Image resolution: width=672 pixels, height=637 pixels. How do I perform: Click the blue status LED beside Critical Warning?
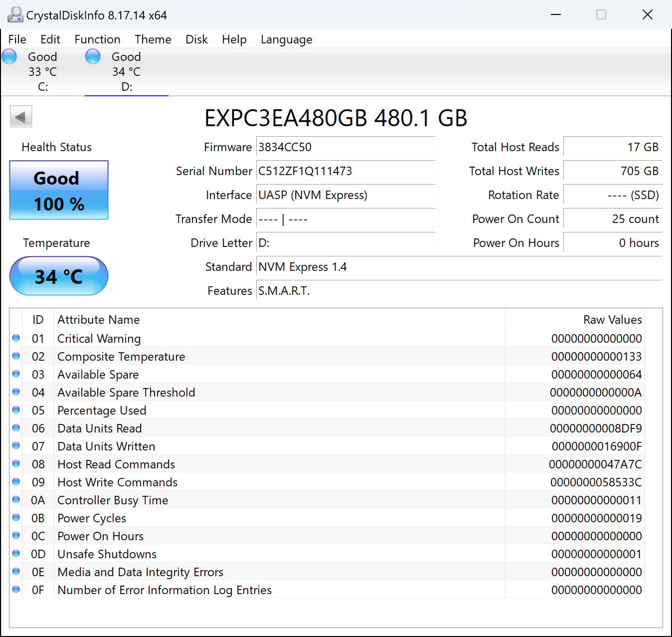tap(15, 338)
